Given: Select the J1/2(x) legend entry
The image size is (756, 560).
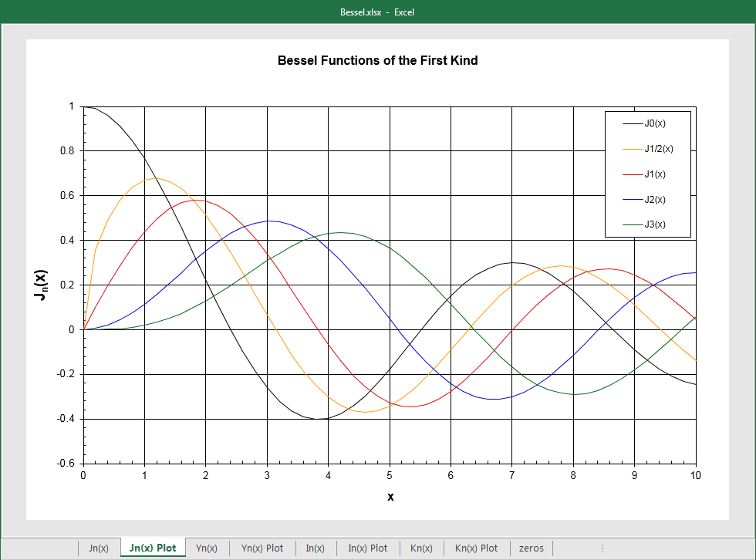Looking at the screenshot, I should click(x=658, y=148).
